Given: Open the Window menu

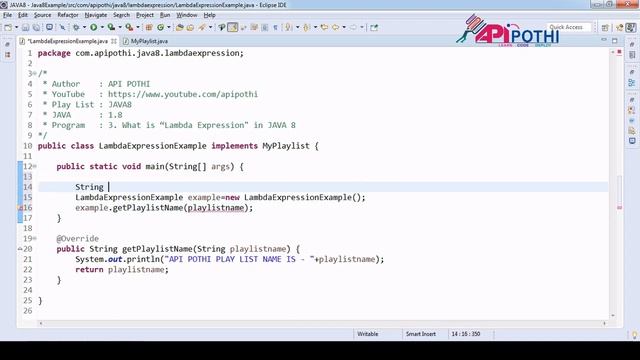Looking at the screenshot, I should 187,15.
